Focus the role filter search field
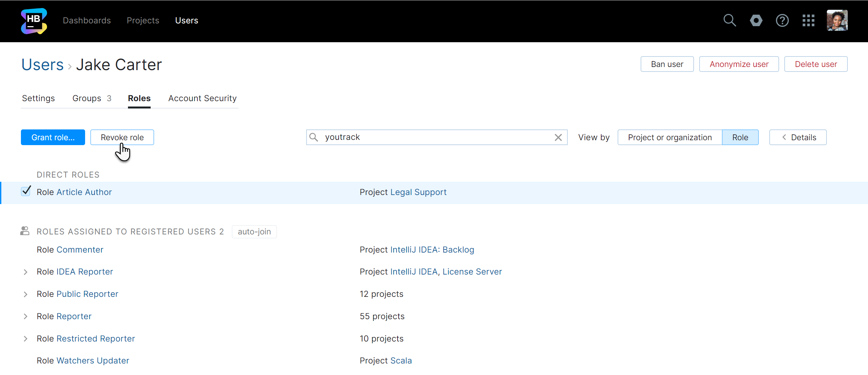 [437, 137]
